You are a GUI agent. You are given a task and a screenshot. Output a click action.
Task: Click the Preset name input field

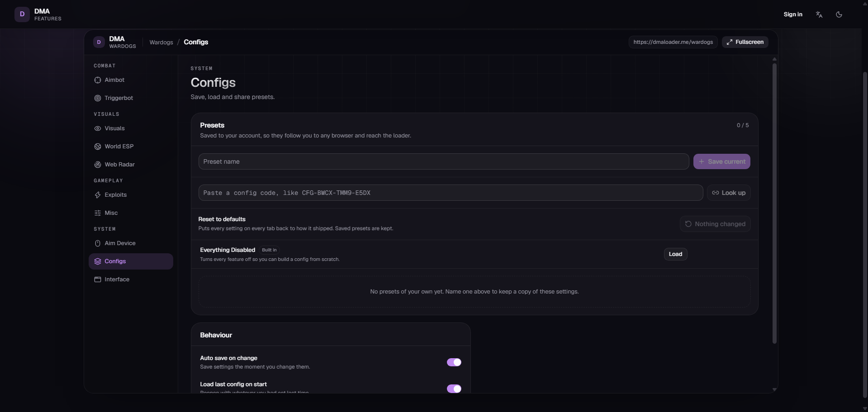tap(443, 161)
